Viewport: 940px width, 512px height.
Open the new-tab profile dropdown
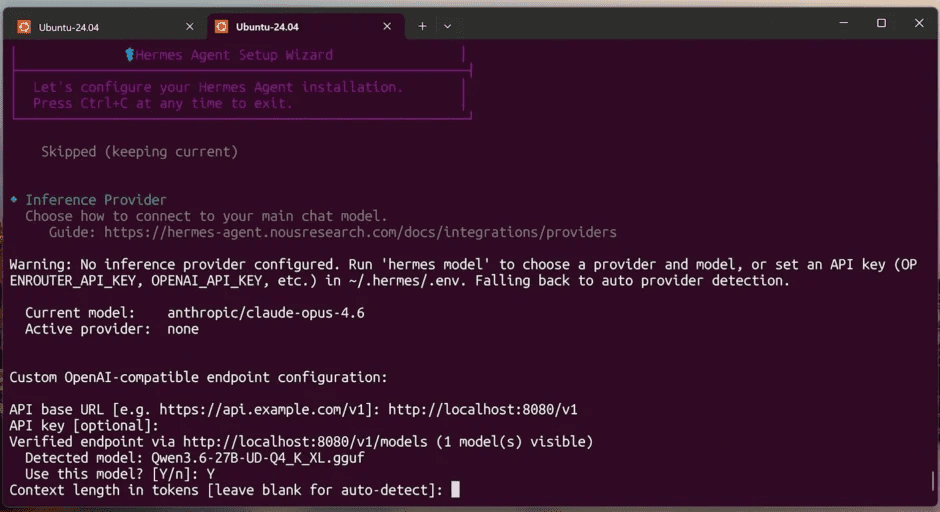tap(447, 26)
